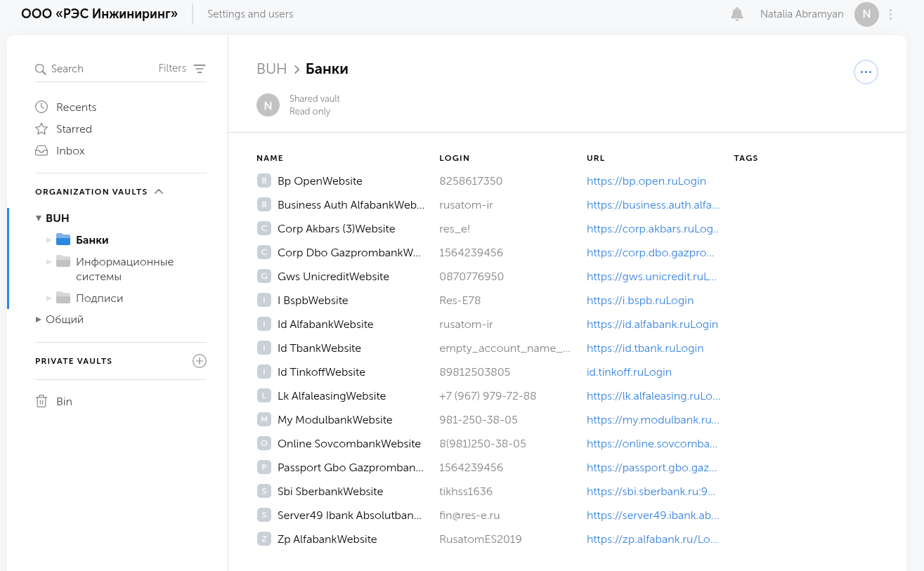Click the notifications bell icon

[x=737, y=14]
